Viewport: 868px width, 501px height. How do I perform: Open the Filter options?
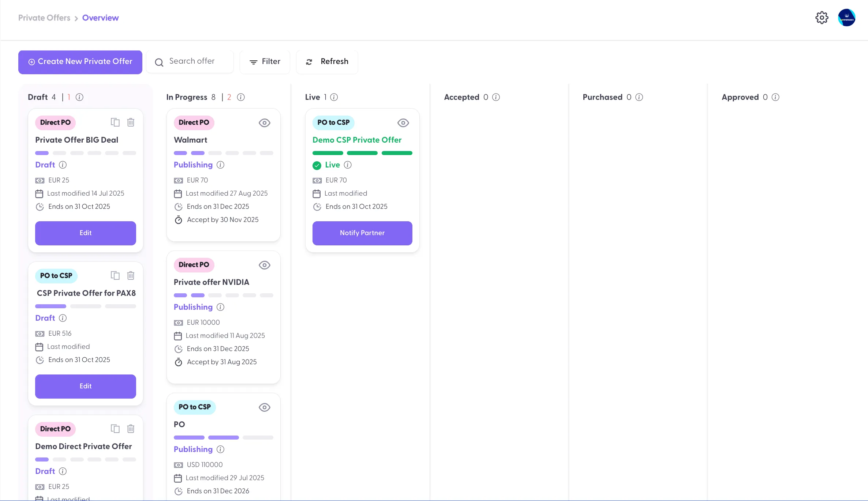[x=265, y=62]
